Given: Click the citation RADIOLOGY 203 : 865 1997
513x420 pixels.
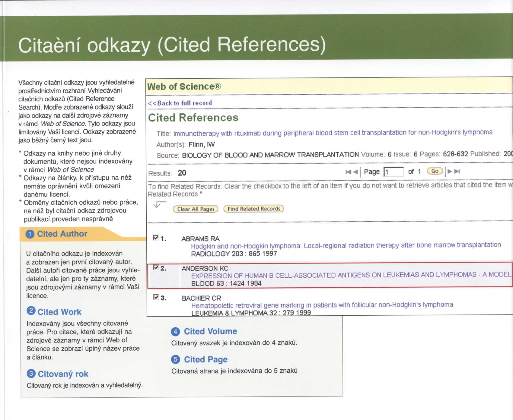Looking at the screenshot, I should (x=234, y=254).
